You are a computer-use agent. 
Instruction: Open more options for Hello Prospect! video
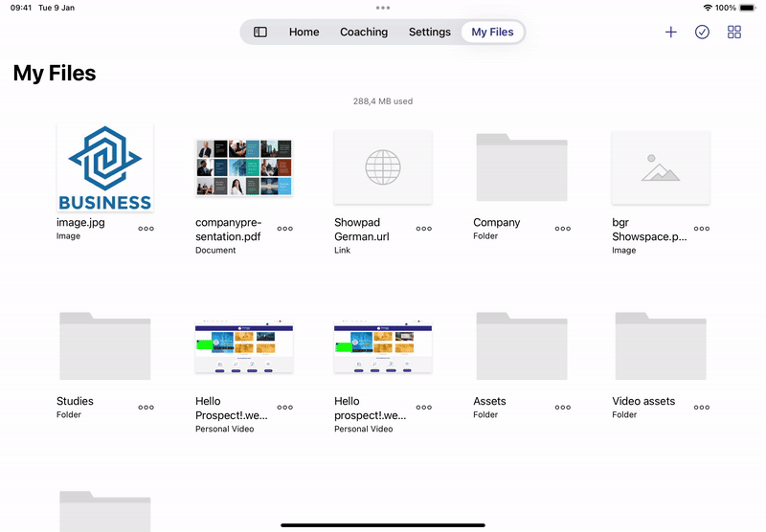click(284, 407)
